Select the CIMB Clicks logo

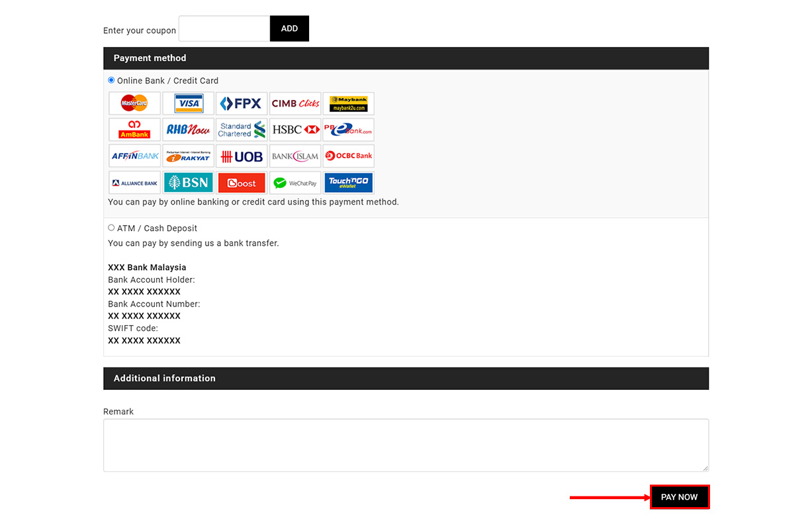tap(295, 103)
